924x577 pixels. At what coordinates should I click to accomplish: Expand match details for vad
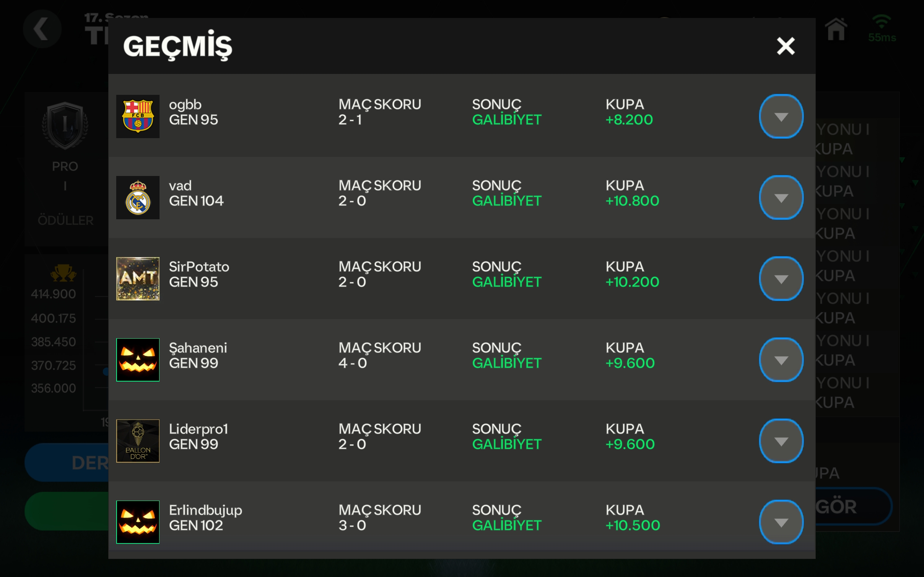click(781, 198)
